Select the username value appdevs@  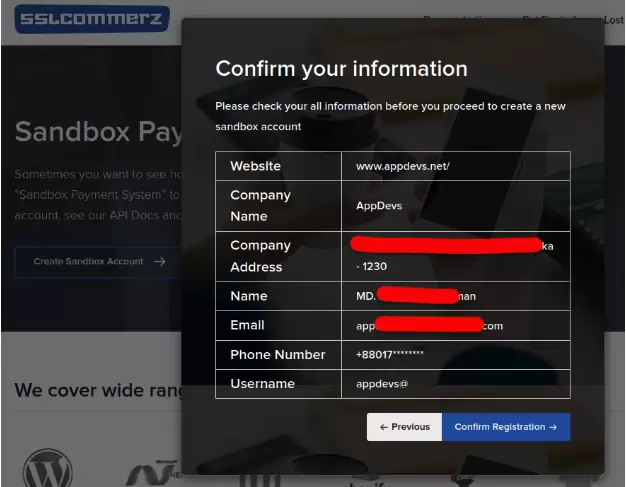point(382,384)
